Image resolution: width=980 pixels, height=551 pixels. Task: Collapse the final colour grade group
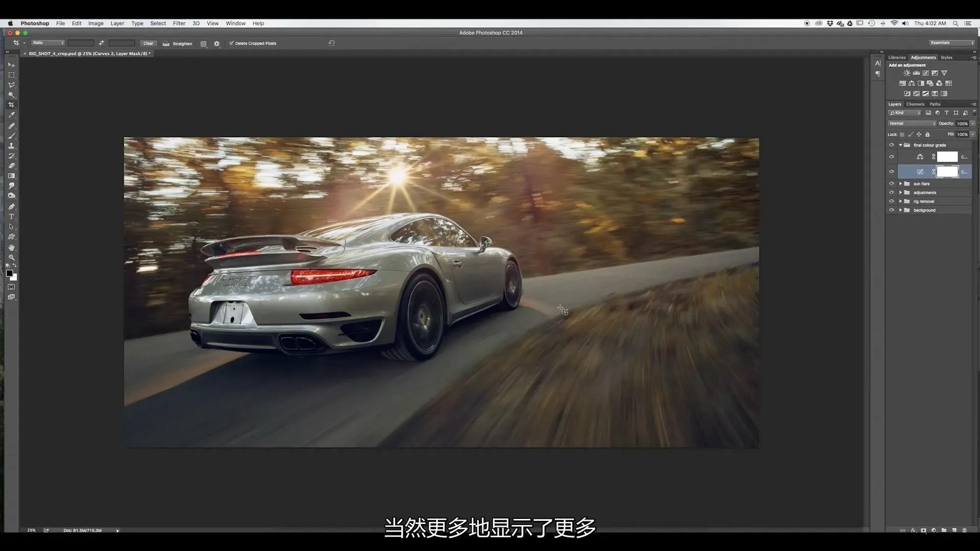(900, 145)
